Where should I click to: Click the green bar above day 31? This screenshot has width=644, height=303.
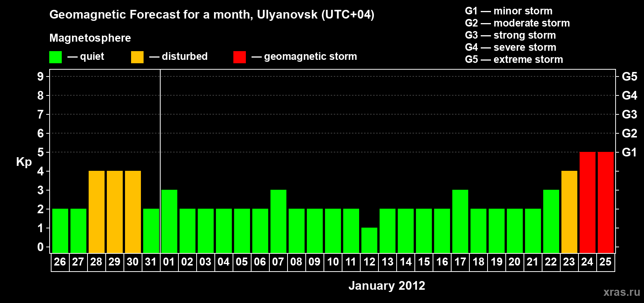click(151, 231)
